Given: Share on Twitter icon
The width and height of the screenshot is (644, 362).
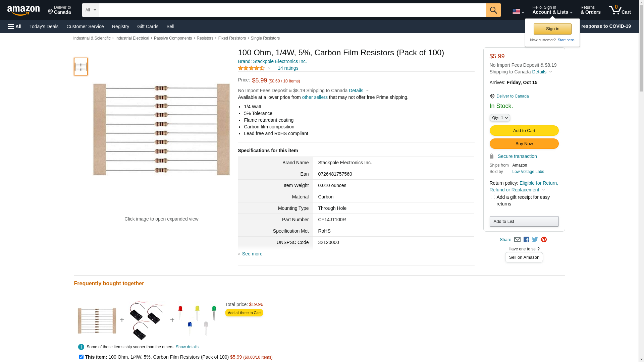Looking at the screenshot, I should (x=535, y=240).
